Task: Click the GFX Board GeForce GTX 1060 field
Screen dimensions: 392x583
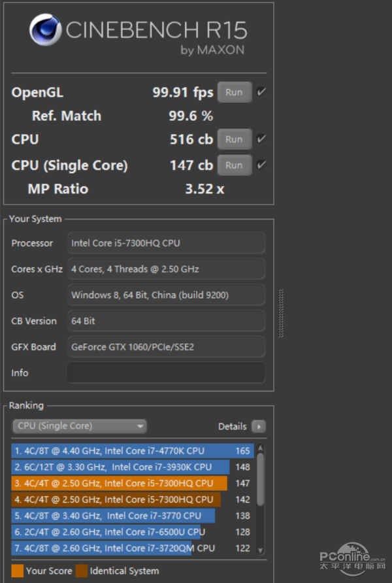Action: (x=166, y=347)
